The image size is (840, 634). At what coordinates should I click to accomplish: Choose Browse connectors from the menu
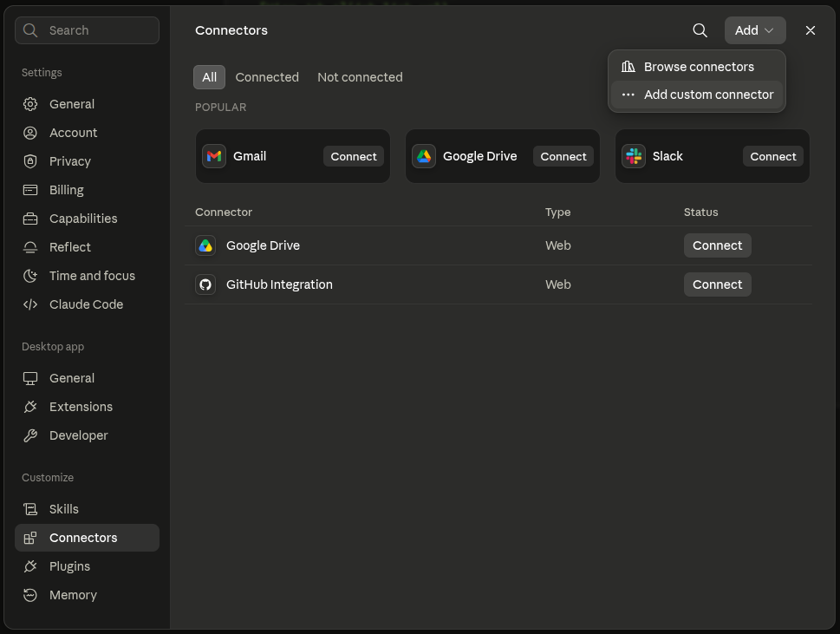[x=697, y=67]
